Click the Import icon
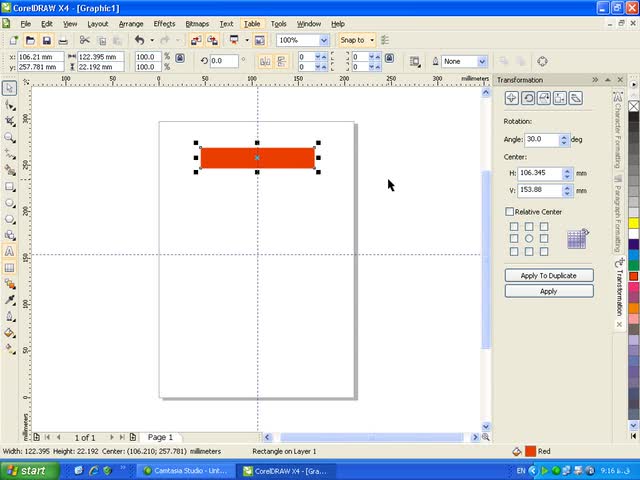Screen dimensions: 640x480 pos(196,40)
